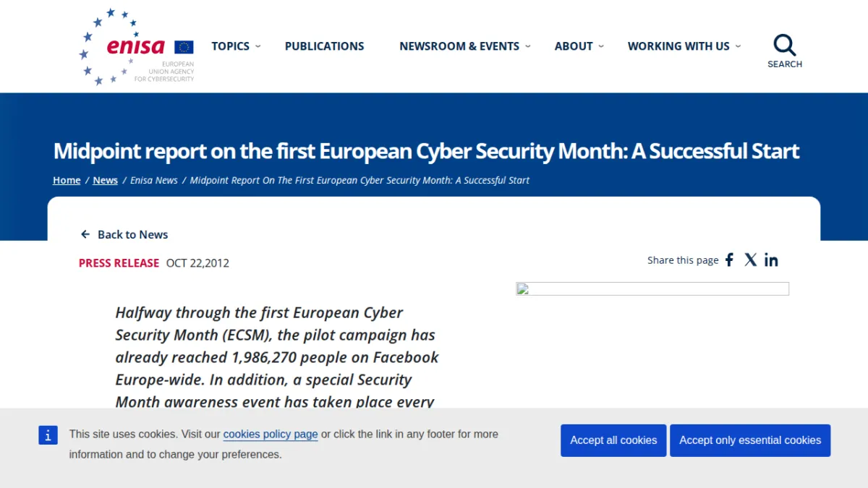Open the cookies policy page link
868x488 pixels.
click(271, 435)
